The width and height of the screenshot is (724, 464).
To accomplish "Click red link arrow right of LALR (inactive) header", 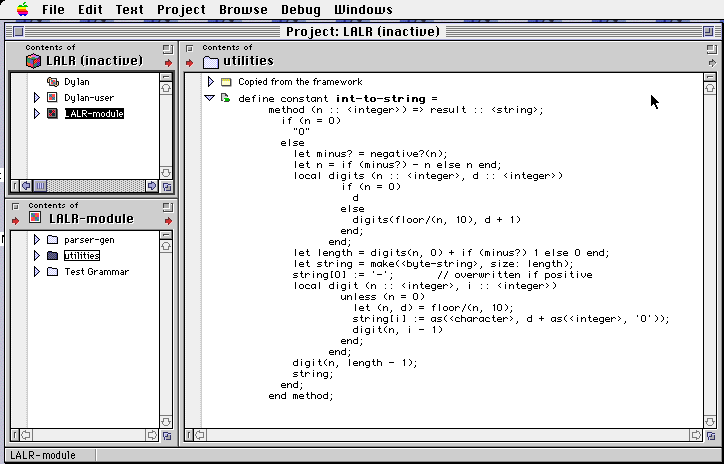I will [168, 63].
